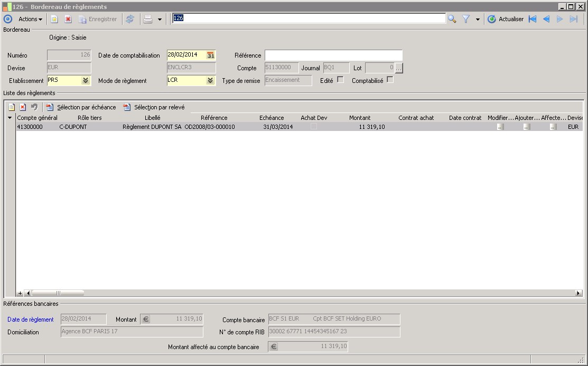
Task: Delete the bordereau with the red X toolbar icon
Action: 68,19
